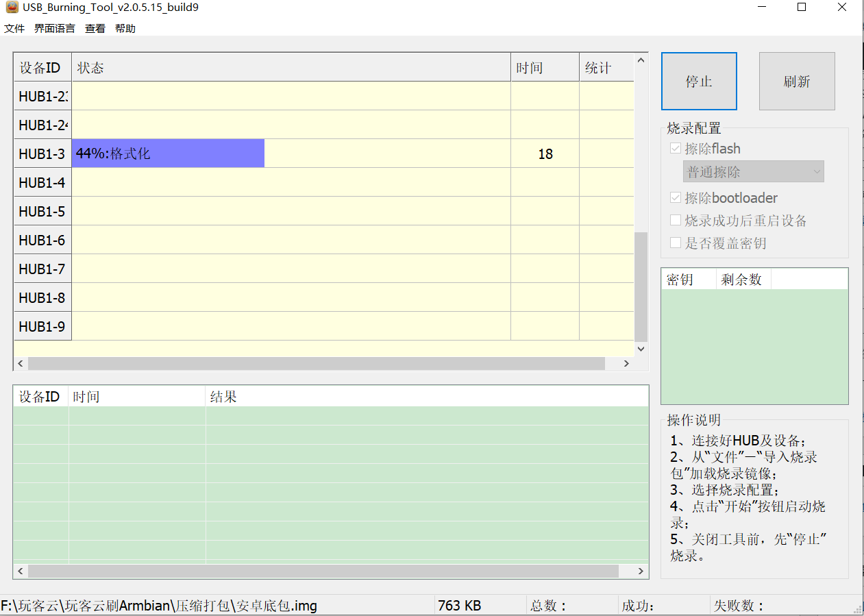Click the 密钥 column header

pos(689,280)
